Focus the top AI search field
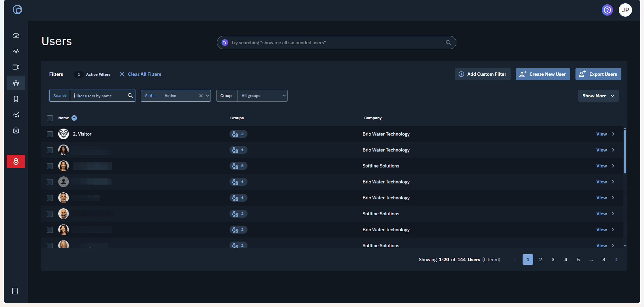 click(x=336, y=43)
